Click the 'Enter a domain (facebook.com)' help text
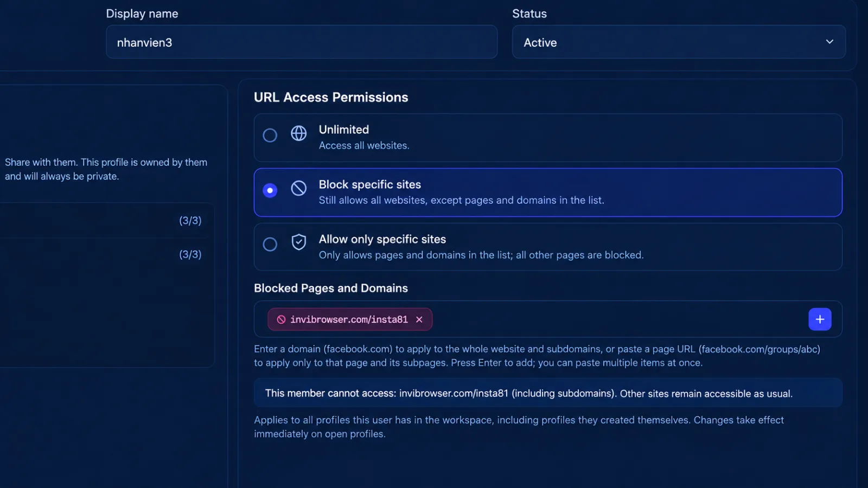 [x=537, y=356]
